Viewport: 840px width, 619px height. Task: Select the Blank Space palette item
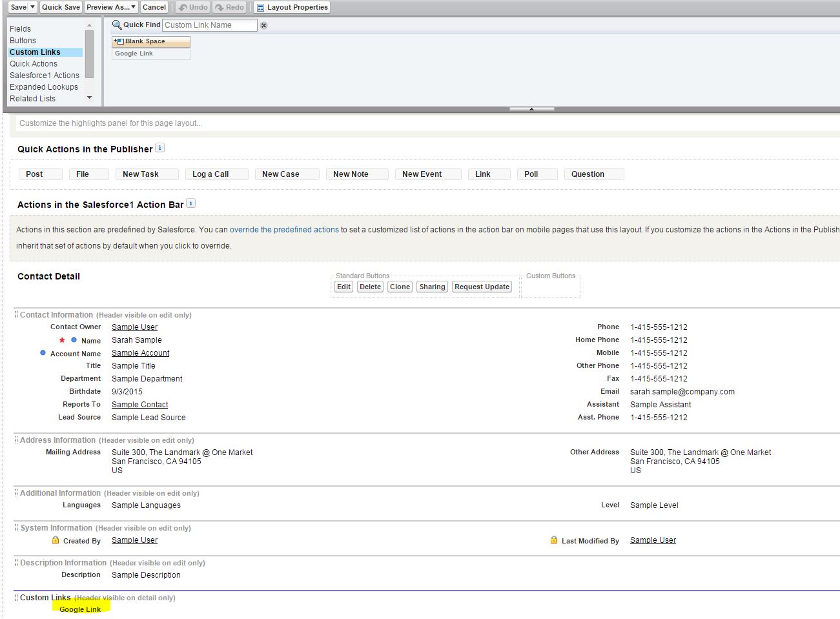150,41
